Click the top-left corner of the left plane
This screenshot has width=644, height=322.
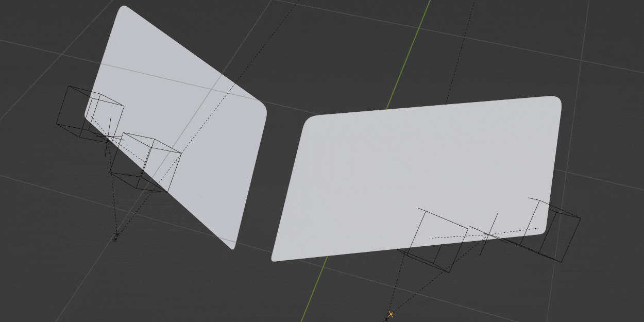pyautogui.click(x=124, y=6)
